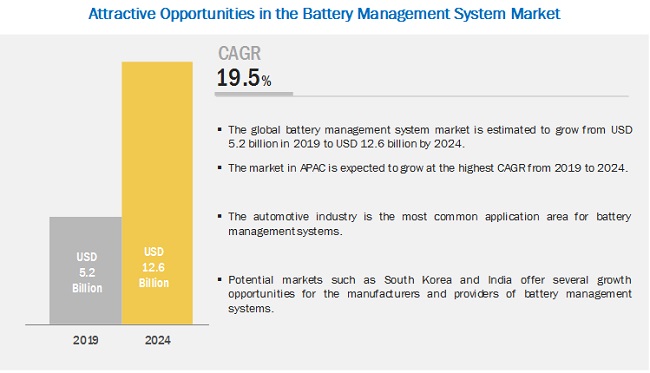Screen dimensions: 650x373
Task: Select the gray 2019 bar
Action: pyautogui.click(x=85, y=270)
